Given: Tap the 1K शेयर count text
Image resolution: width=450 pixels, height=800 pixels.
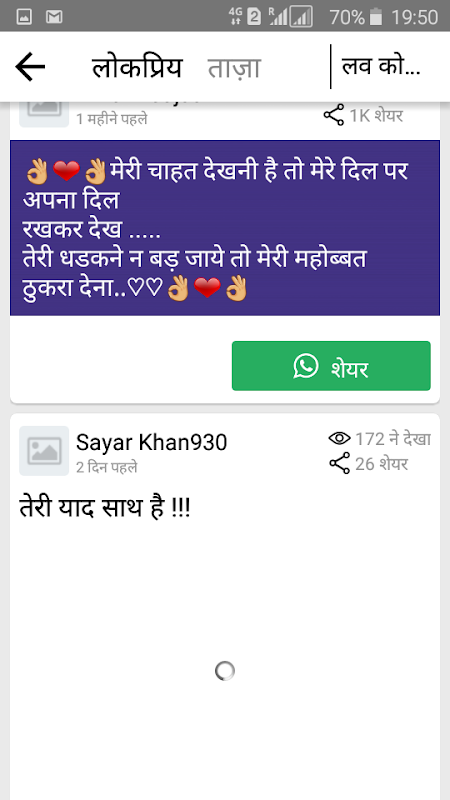Looking at the screenshot, I should [376, 116].
